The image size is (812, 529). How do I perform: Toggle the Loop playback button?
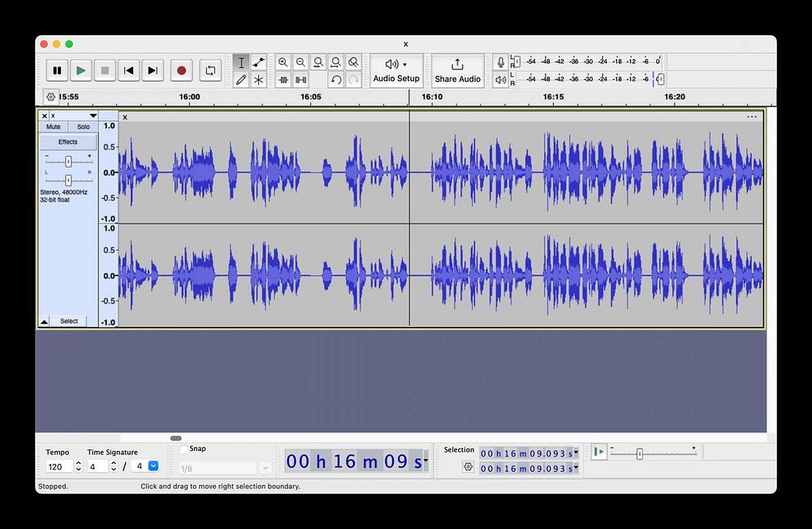[209, 71]
